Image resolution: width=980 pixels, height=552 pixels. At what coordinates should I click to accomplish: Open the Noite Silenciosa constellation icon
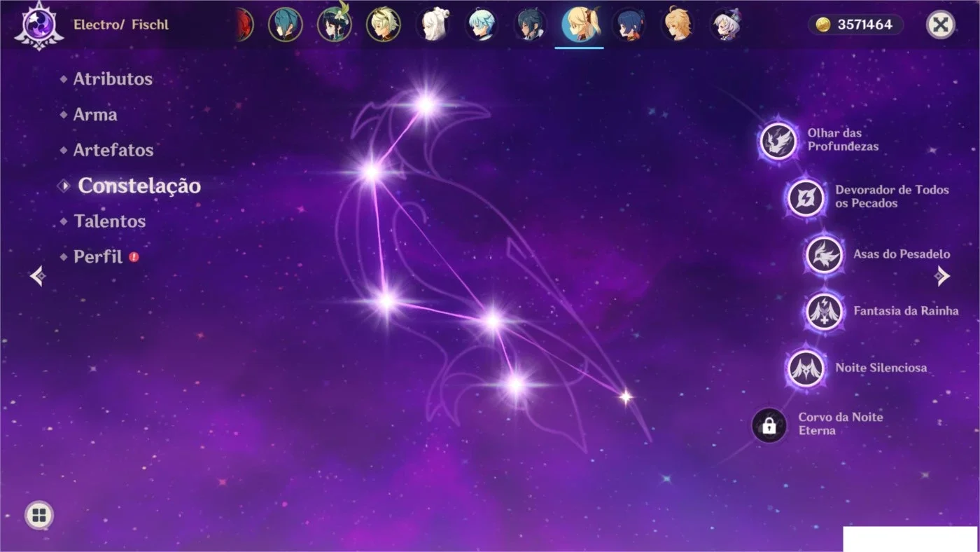click(x=806, y=368)
